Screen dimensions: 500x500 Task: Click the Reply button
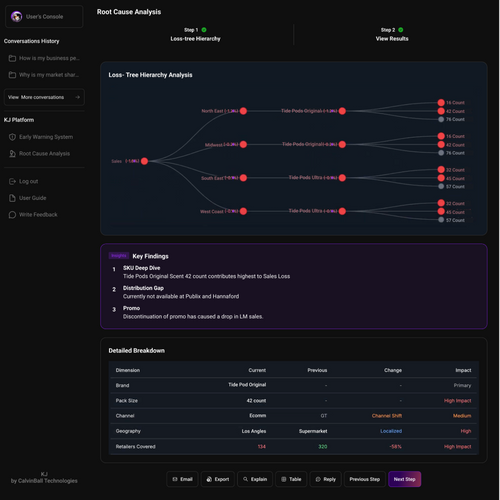[x=325, y=479]
